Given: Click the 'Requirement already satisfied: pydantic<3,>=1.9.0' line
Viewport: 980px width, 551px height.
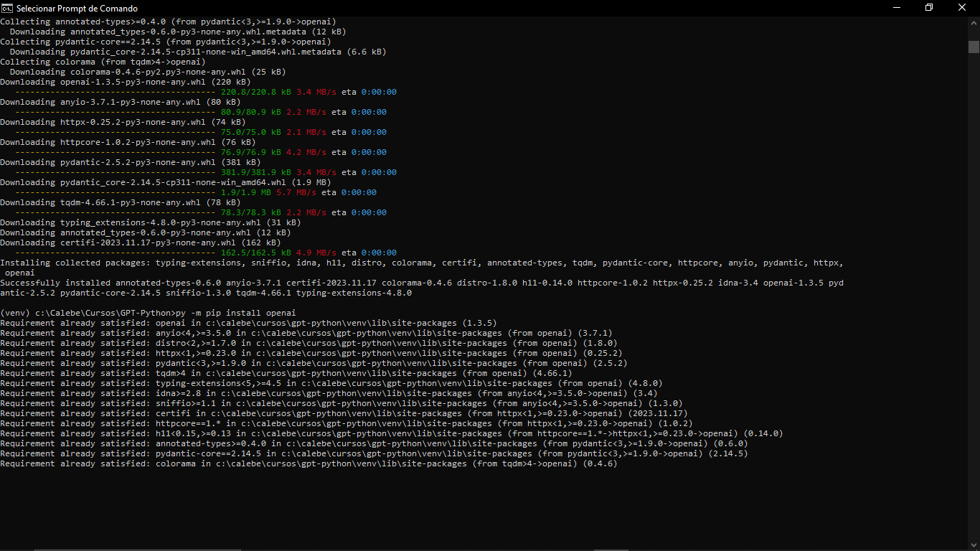Looking at the screenshot, I should point(314,363).
